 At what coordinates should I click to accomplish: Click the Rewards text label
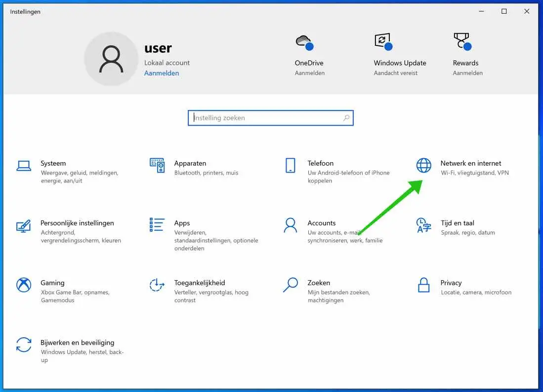pos(465,63)
